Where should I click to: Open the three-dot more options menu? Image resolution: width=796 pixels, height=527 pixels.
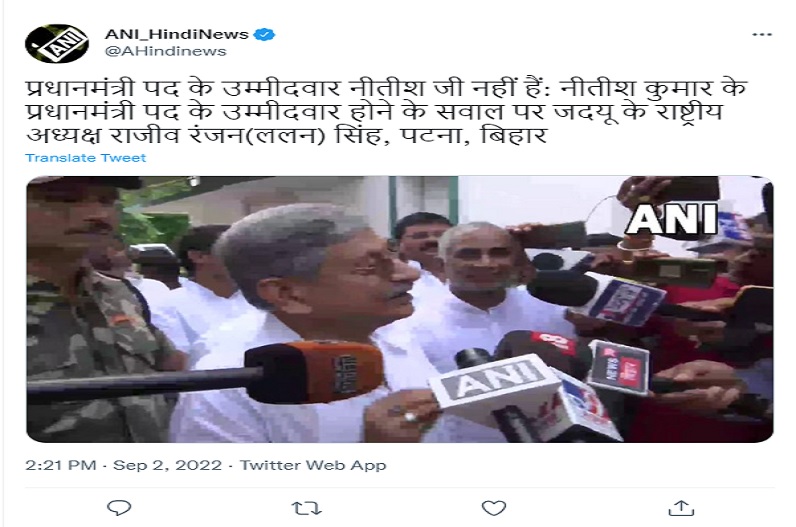tap(761, 35)
